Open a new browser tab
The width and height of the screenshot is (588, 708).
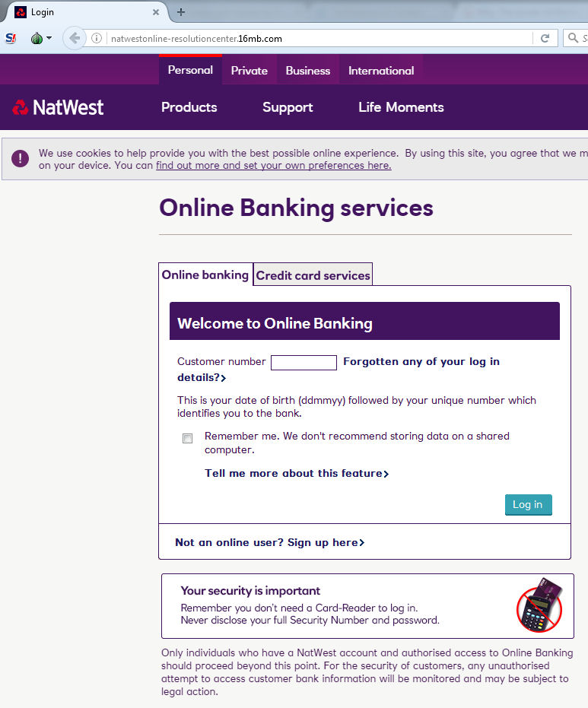point(181,12)
